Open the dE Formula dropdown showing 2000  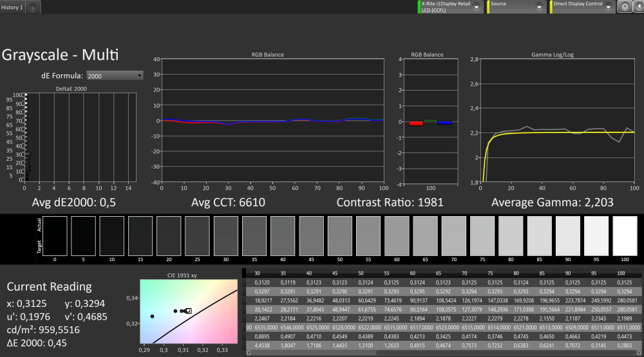[x=115, y=76]
